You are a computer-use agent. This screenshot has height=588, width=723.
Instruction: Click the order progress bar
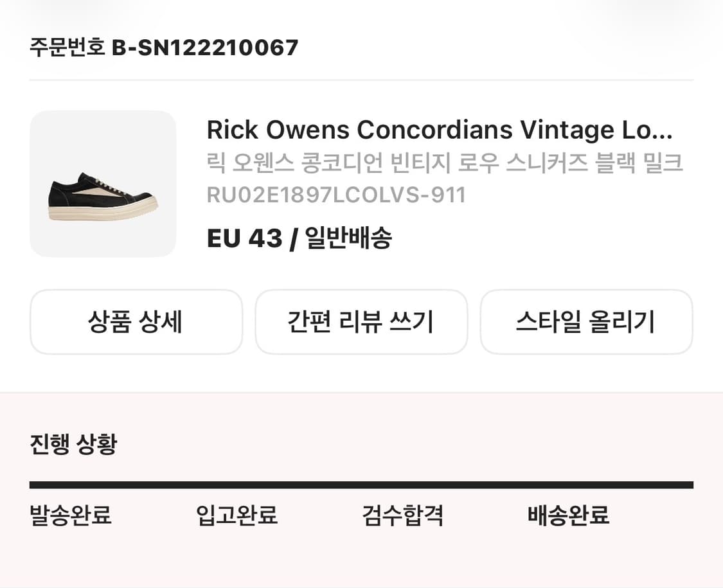361,481
